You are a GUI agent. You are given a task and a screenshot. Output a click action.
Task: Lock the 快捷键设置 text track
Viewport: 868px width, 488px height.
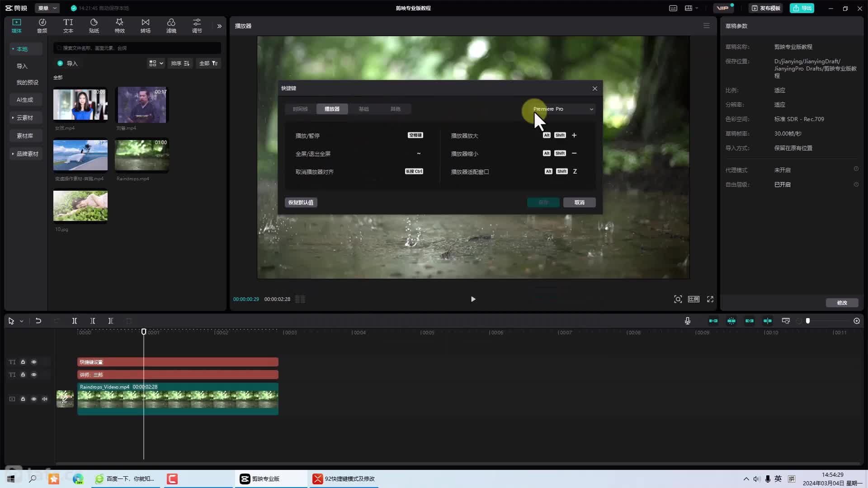click(23, 362)
